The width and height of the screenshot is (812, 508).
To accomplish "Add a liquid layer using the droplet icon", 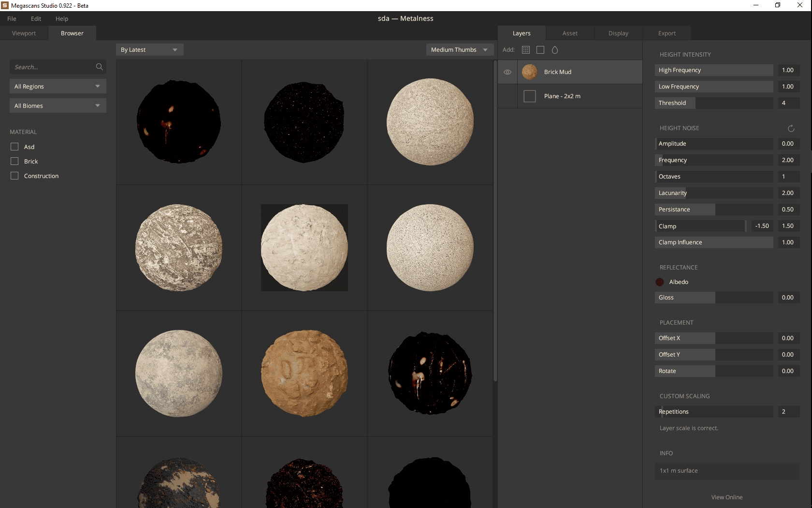I will point(555,50).
